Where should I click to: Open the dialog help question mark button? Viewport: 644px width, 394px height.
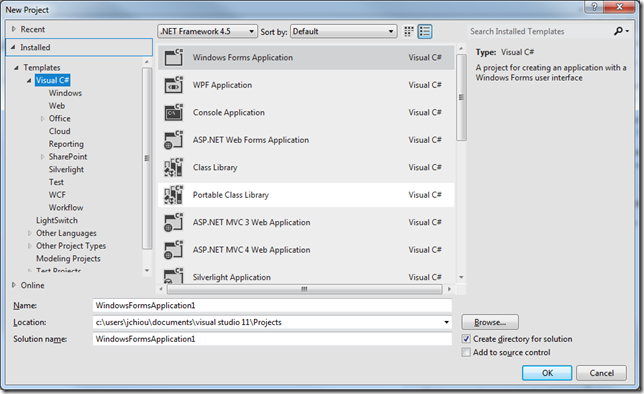tap(594, 7)
